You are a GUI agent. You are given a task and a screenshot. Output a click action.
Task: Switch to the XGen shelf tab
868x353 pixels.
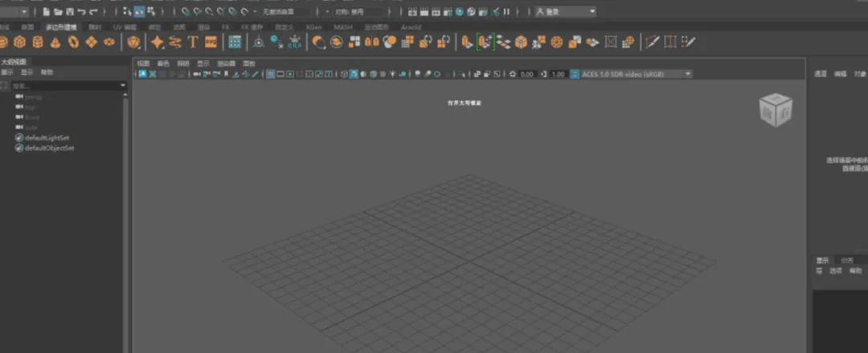(x=313, y=27)
